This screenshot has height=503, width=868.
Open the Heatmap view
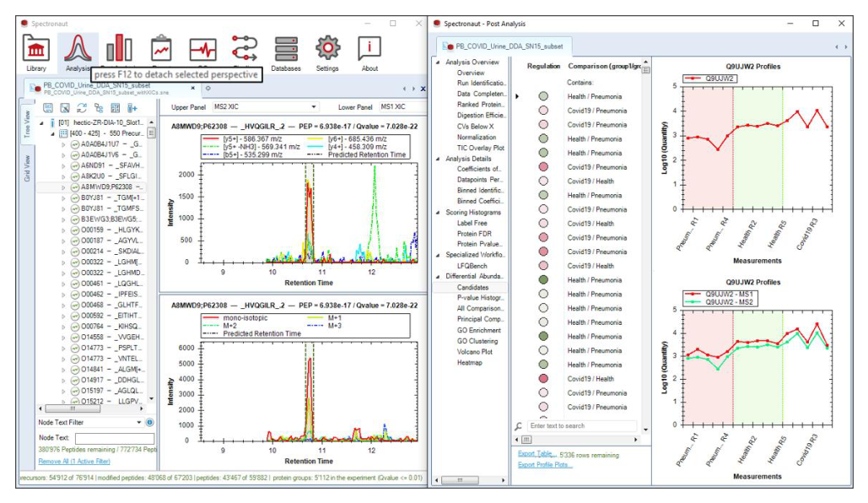(469, 363)
